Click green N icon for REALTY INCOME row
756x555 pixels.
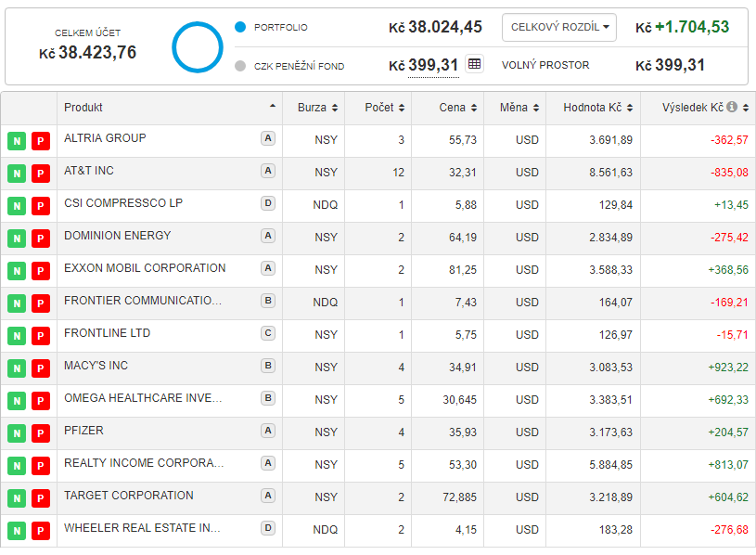tap(17, 466)
